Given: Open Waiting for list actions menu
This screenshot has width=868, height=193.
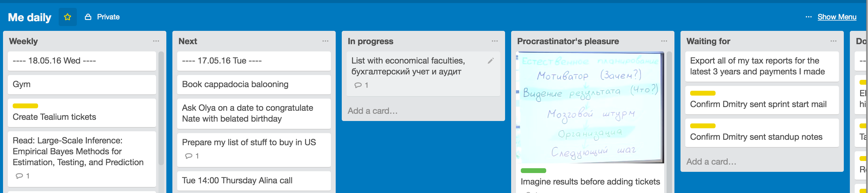Looking at the screenshot, I should [833, 41].
